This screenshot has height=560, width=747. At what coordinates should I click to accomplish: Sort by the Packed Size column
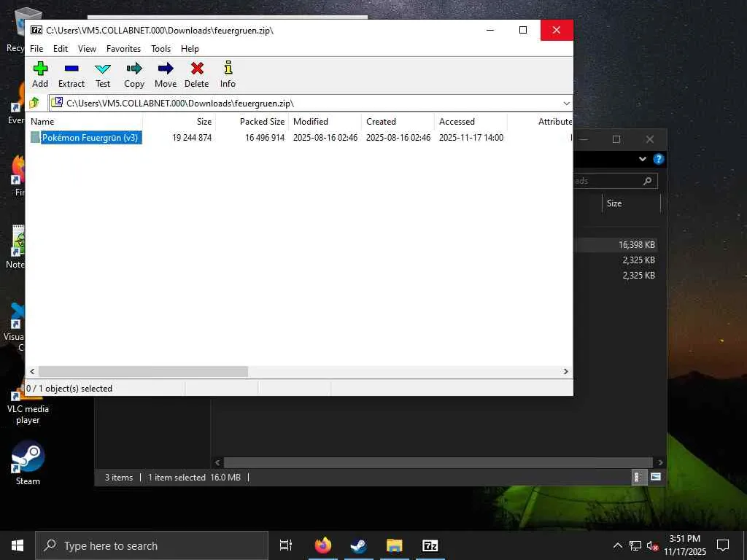pyautogui.click(x=252, y=122)
